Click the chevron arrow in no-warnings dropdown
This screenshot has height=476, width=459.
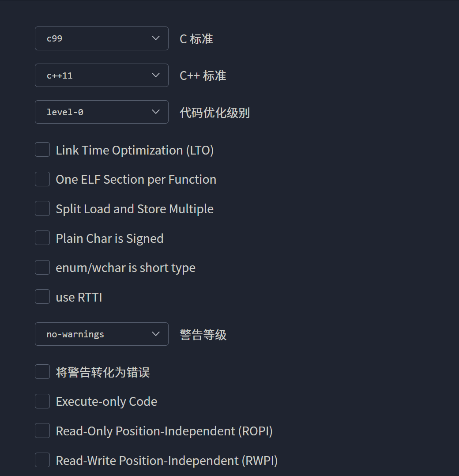pyautogui.click(x=155, y=334)
